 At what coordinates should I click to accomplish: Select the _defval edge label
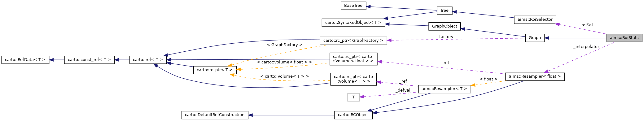(403, 90)
